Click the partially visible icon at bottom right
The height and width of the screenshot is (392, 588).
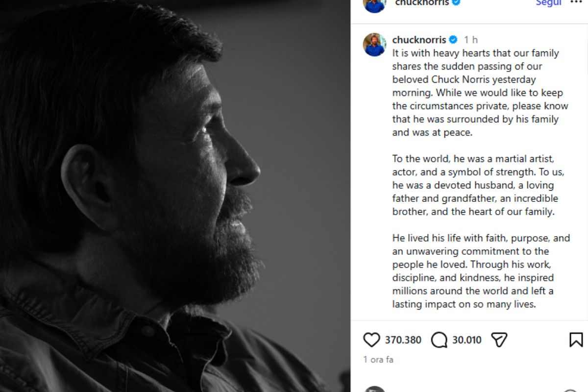coord(569,391)
